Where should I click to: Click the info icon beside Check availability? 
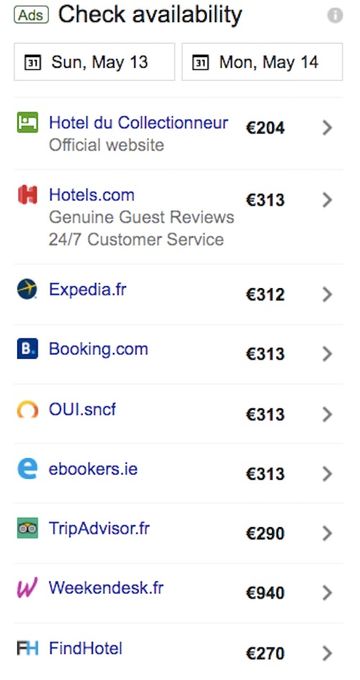point(335,16)
